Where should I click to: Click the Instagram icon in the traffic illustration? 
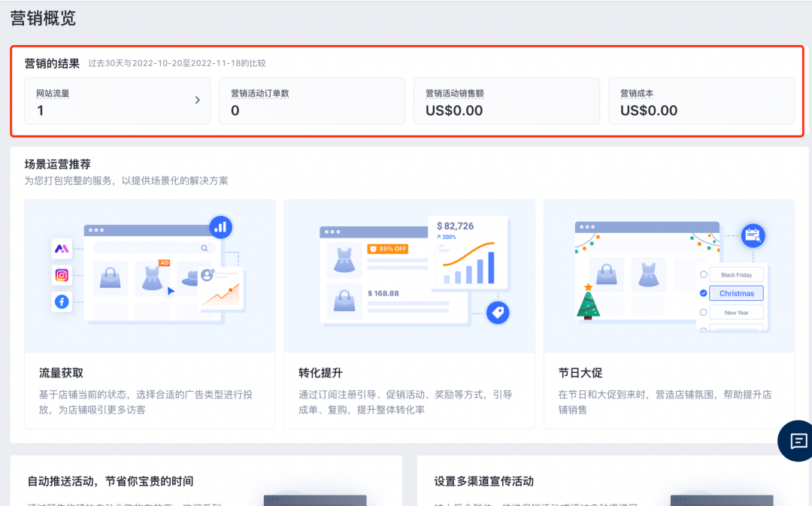[61, 275]
